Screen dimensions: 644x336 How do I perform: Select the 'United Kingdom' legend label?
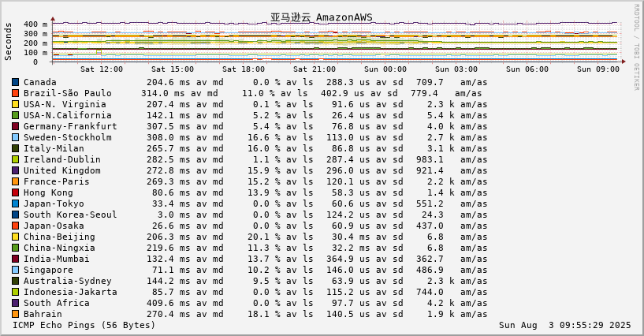coord(62,170)
